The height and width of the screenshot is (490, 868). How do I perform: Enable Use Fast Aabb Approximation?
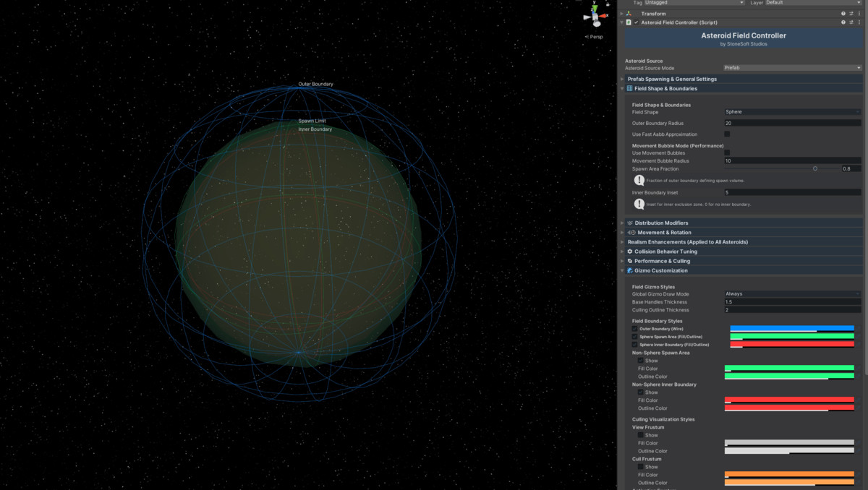pyautogui.click(x=727, y=134)
